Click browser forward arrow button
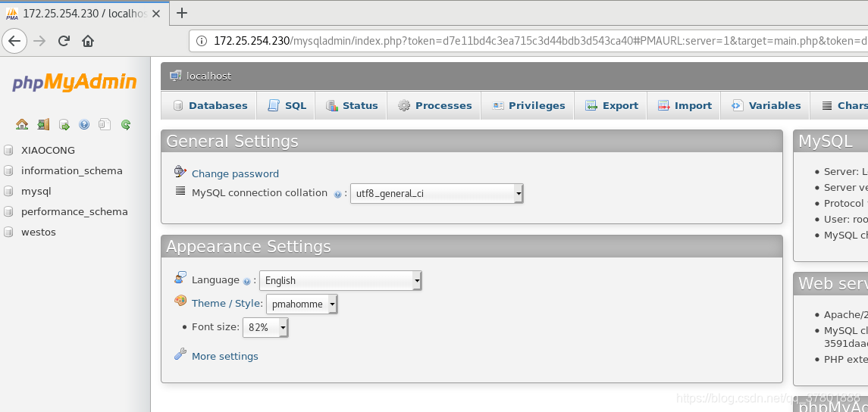868x412 pixels. click(x=39, y=40)
